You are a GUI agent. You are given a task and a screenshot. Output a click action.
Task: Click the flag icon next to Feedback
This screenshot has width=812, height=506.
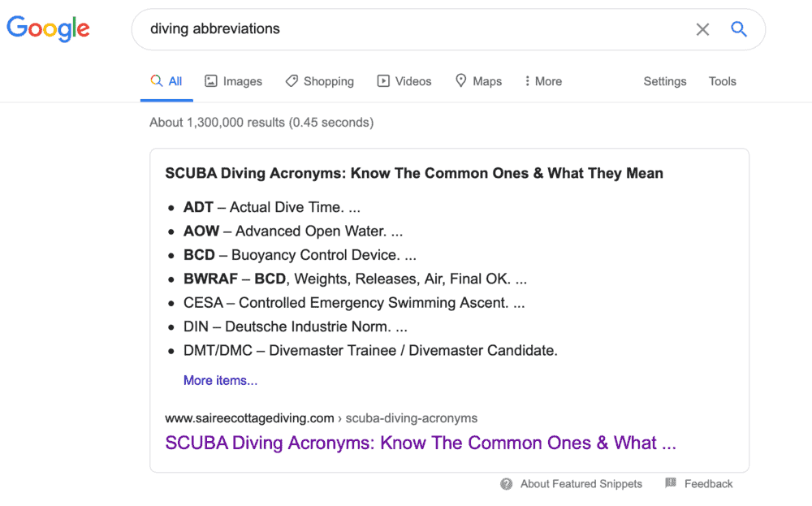671,483
